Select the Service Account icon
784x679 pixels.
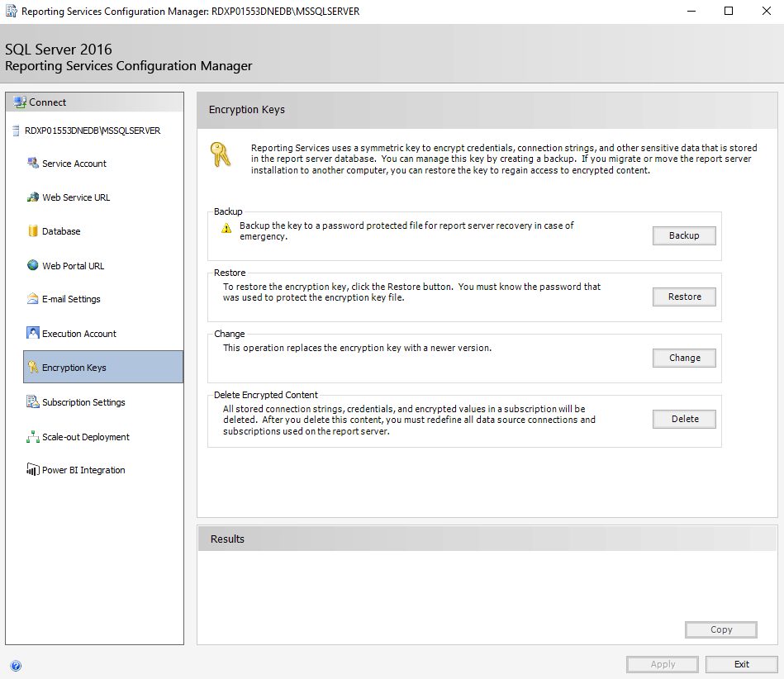click(33, 163)
